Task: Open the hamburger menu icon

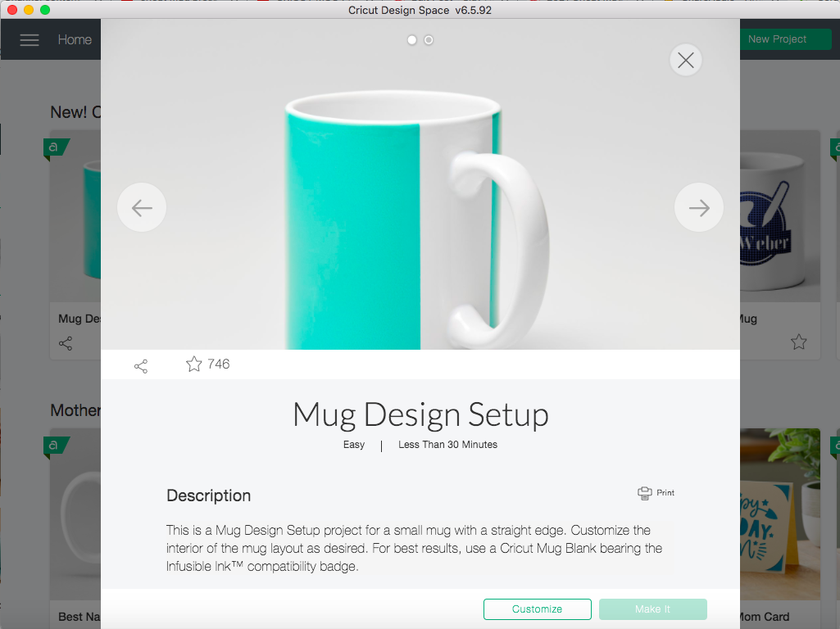Action: [x=30, y=39]
